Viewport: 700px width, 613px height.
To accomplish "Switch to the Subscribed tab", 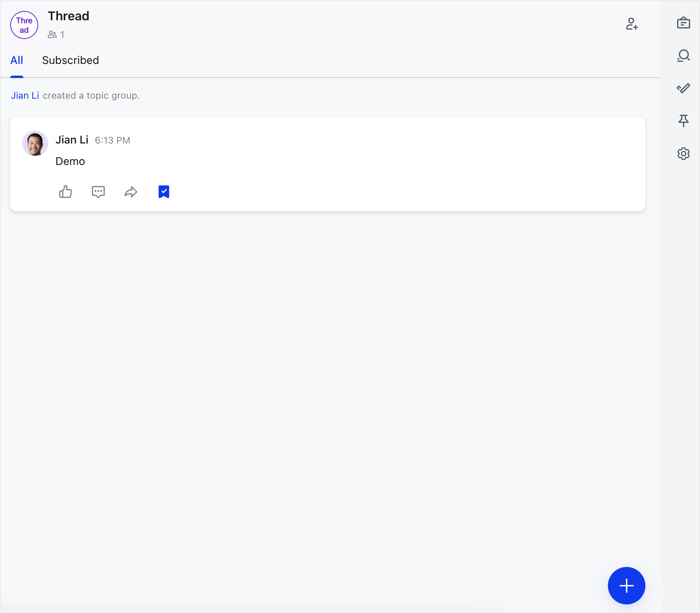I will click(x=71, y=60).
